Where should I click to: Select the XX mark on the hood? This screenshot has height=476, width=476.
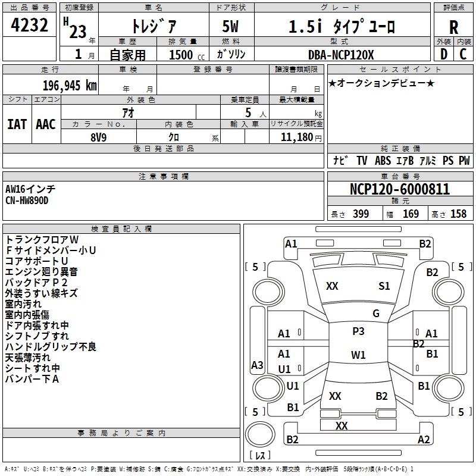332,286
